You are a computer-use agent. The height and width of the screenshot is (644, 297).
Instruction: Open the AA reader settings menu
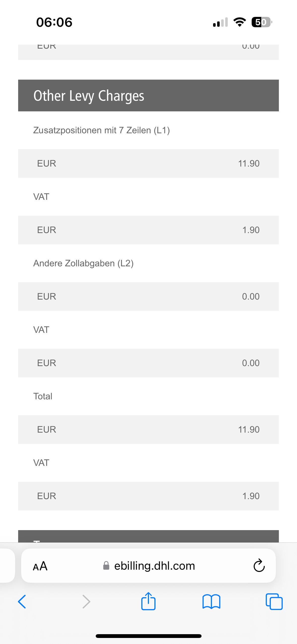pyautogui.click(x=40, y=566)
